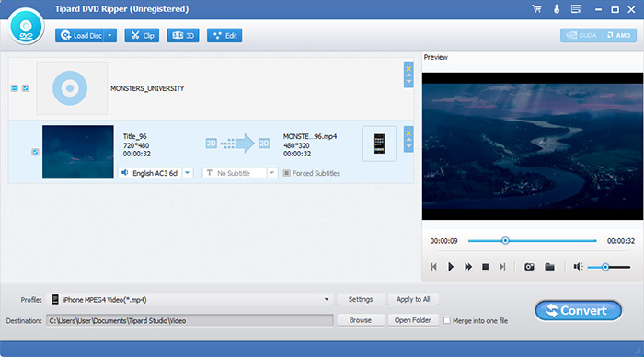The width and height of the screenshot is (644, 357).
Task: Open the No Subtitle dropdown
Action: point(271,173)
